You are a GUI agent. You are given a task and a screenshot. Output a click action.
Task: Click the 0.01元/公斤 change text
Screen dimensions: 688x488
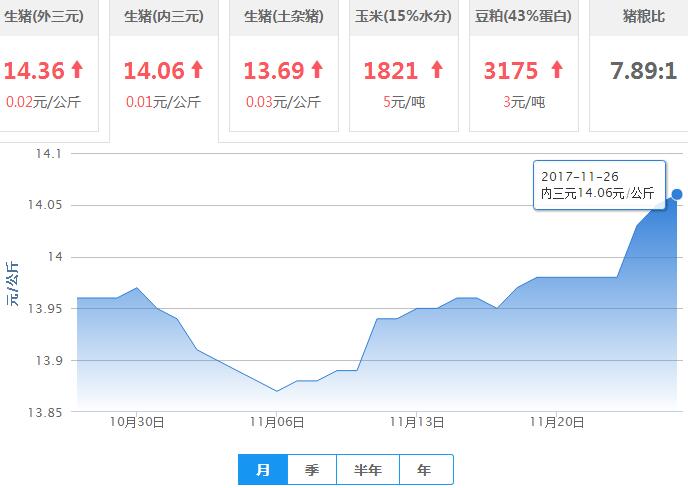click(x=163, y=102)
